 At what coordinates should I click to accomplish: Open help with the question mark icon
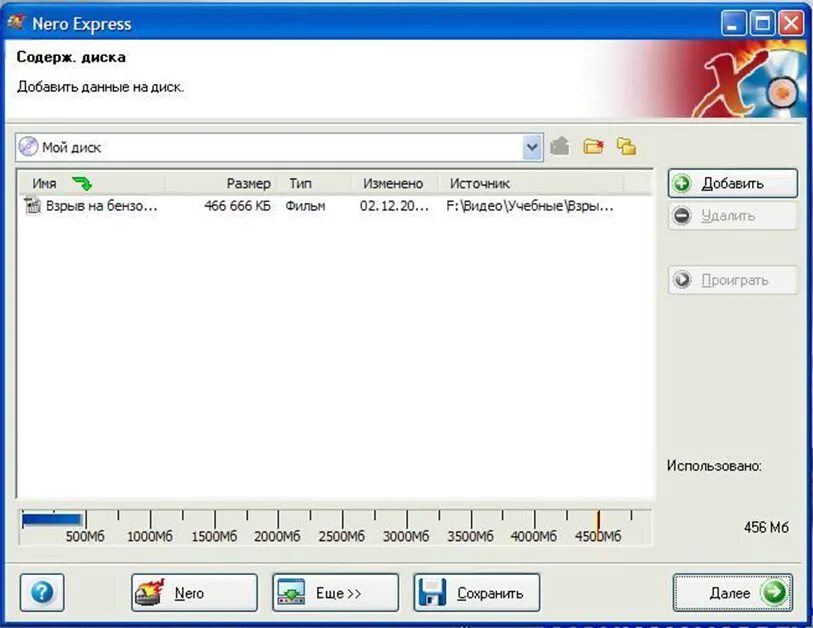tap(42, 592)
